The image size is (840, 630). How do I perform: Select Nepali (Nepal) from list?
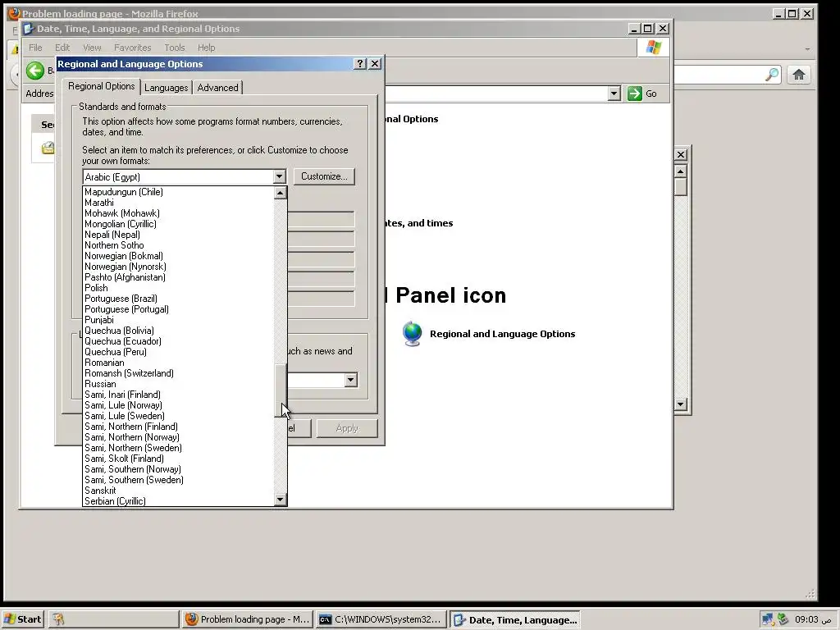click(x=178, y=235)
